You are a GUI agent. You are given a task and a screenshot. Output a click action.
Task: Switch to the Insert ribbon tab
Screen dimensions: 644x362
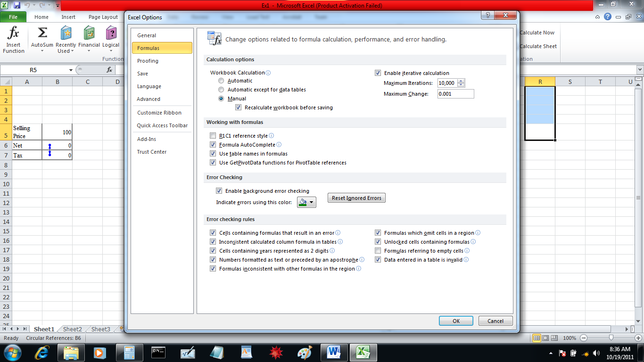click(x=68, y=17)
